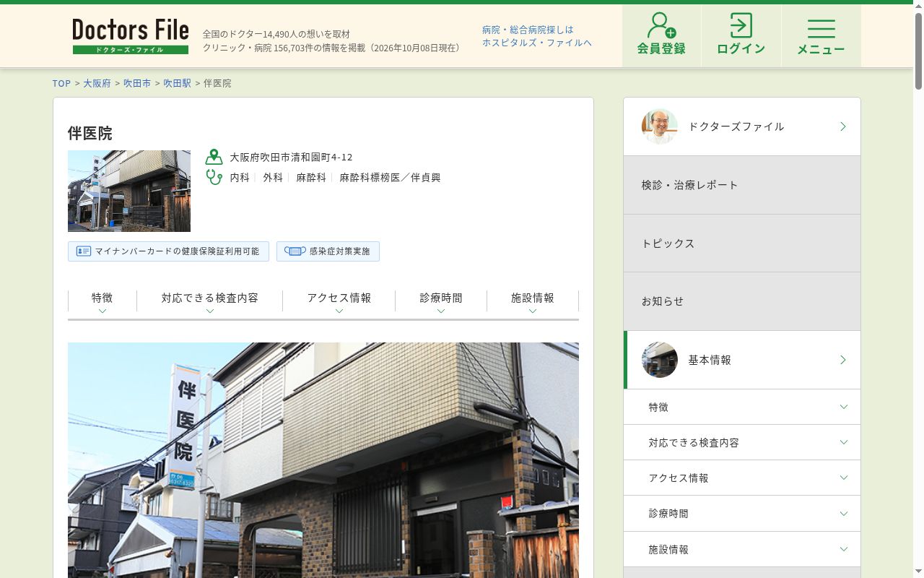Click the 内科 specialty text

click(240, 177)
